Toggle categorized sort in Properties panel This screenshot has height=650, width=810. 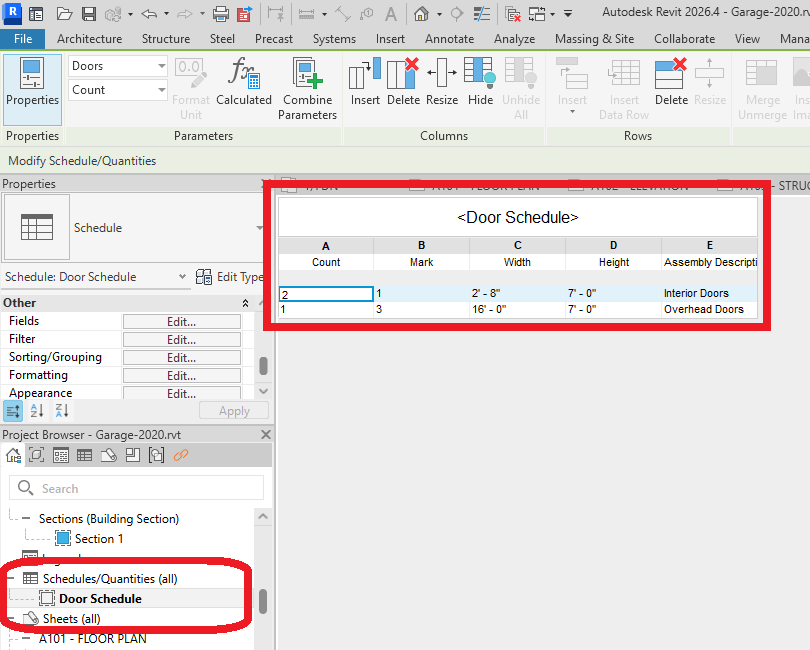tap(14, 411)
